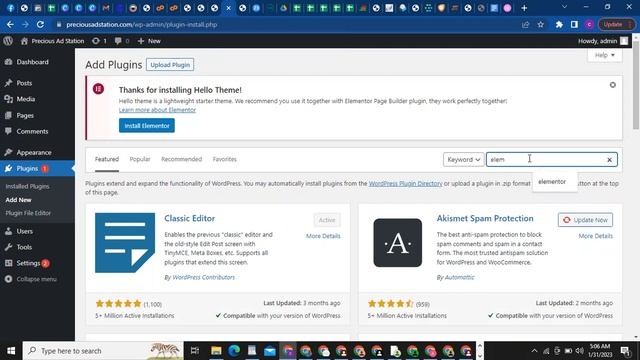This screenshot has height=360, width=640.
Task: Open the WordPress Plugin Directory link
Action: [x=405, y=184]
